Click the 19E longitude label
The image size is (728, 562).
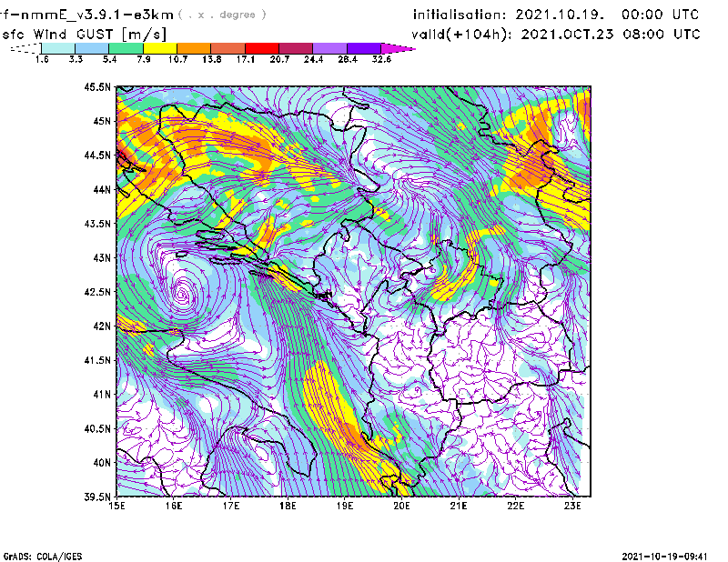[x=345, y=506]
